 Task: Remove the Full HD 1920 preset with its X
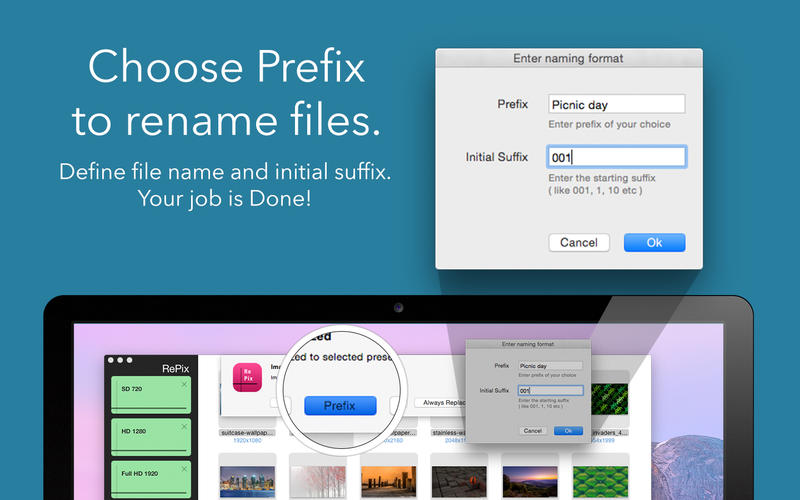click(x=184, y=469)
